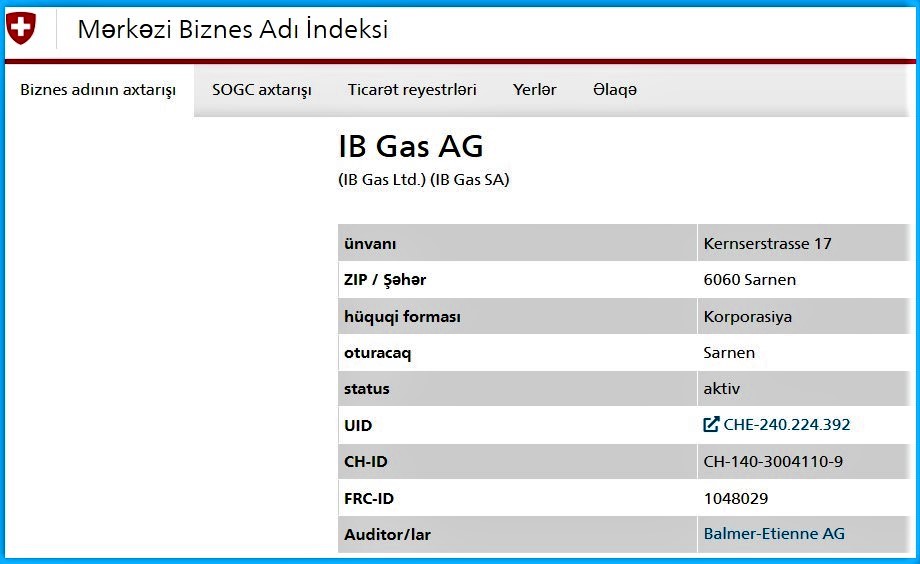Open the Balmer-Etienne AG auditor link

pyautogui.click(x=774, y=533)
